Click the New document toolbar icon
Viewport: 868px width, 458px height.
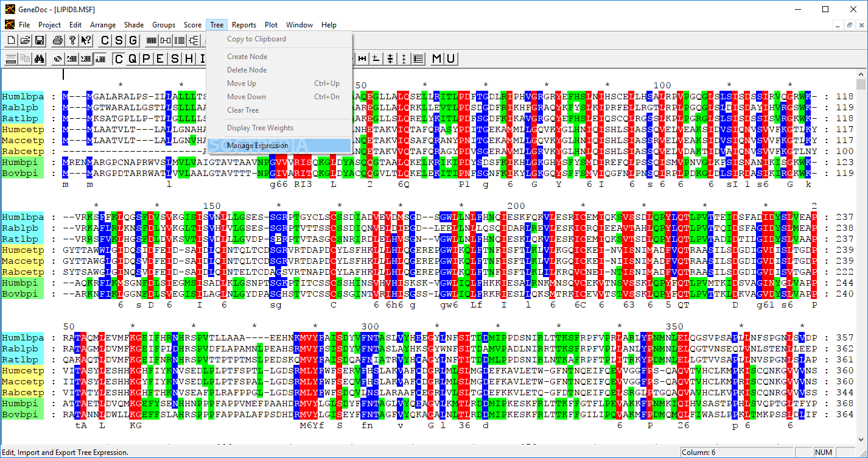[x=12, y=40]
